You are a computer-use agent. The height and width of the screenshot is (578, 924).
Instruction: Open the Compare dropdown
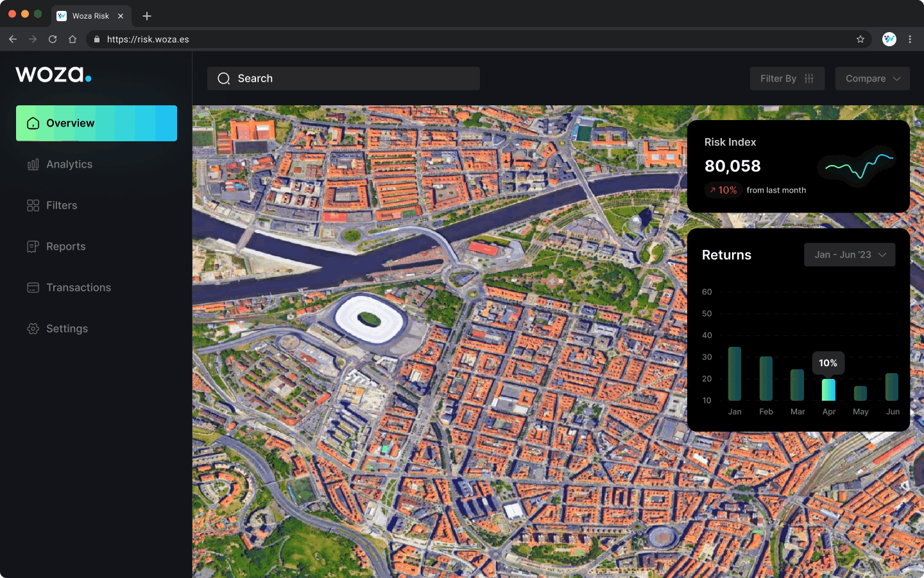872,78
